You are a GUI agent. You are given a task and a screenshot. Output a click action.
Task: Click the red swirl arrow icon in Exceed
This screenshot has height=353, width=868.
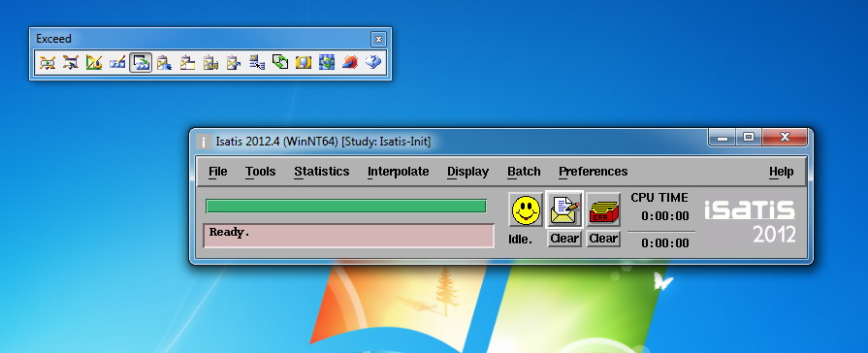(x=350, y=62)
